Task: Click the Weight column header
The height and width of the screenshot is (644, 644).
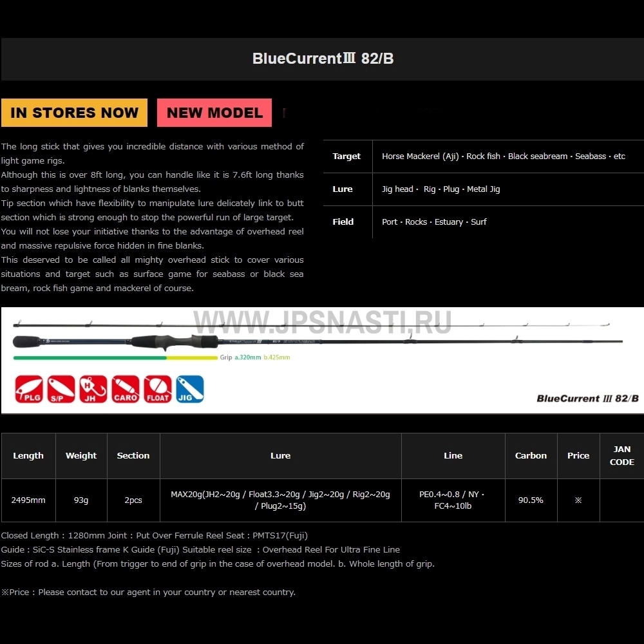Action: coord(81,455)
